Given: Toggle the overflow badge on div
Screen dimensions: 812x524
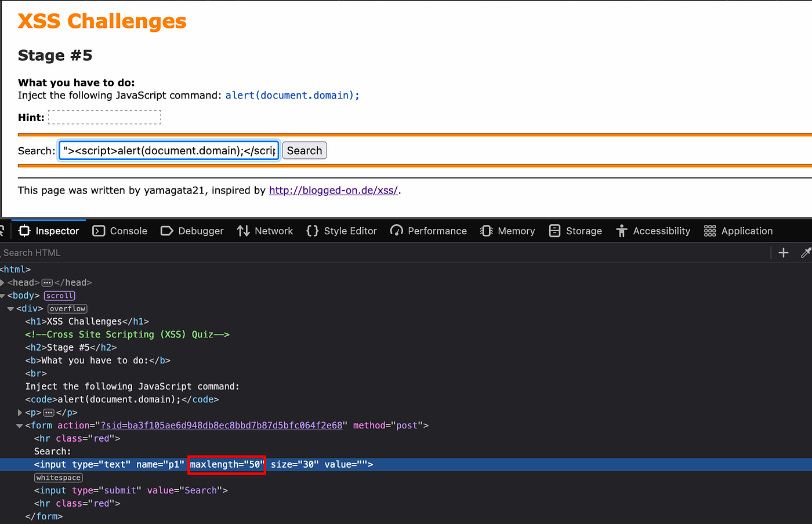Looking at the screenshot, I should [67, 309].
